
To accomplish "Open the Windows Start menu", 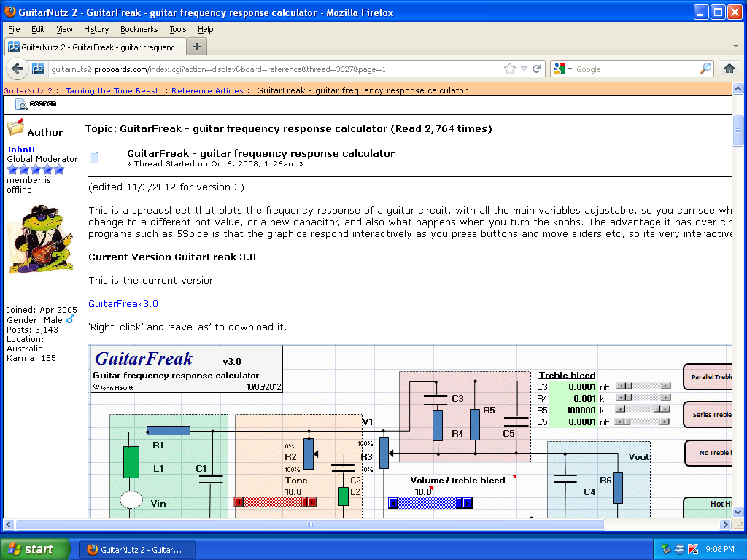I will (x=34, y=549).
